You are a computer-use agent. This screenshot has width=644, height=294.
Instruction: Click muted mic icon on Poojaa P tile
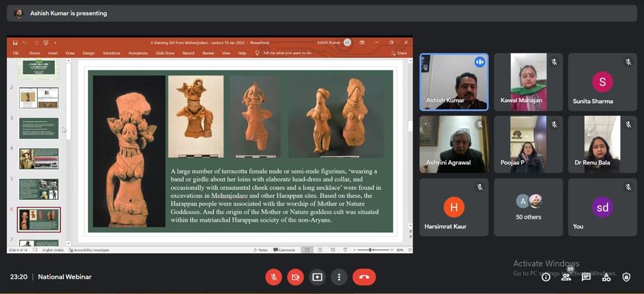point(554,124)
